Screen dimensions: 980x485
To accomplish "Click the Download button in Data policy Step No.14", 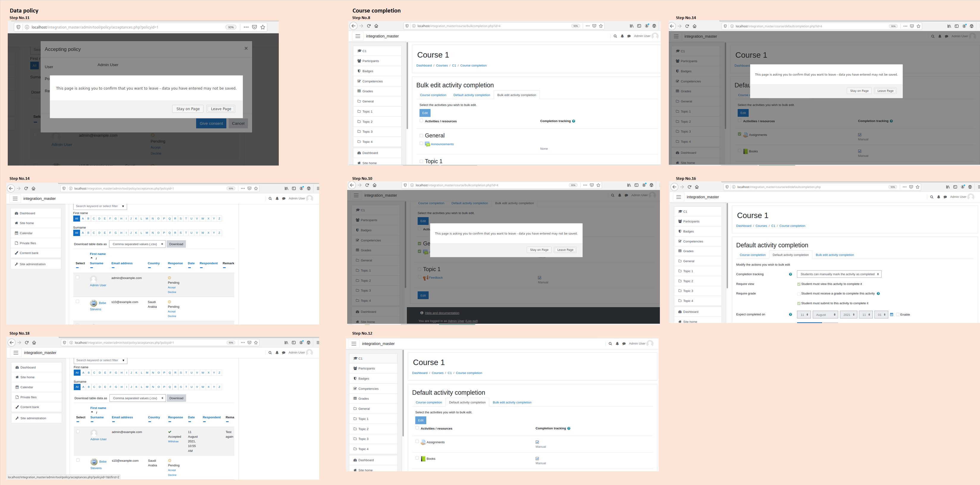I will click(x=176, y=244).
